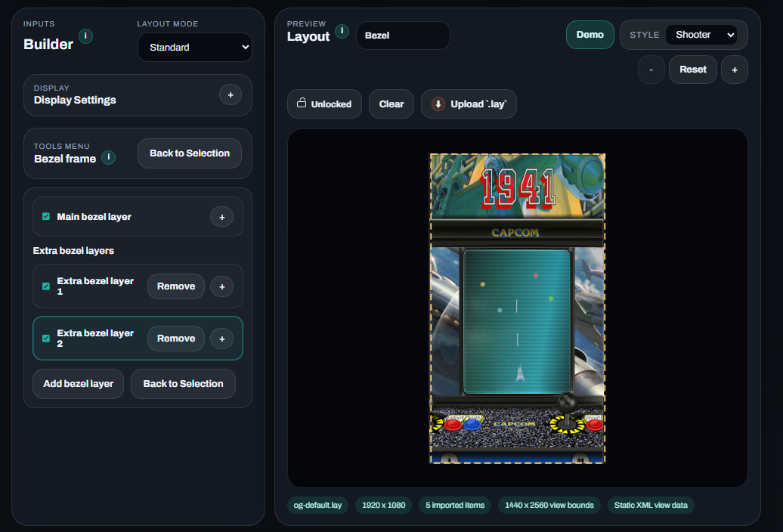Click the Bezel name input field
This screenshot has width=783, height=532.
403,36
